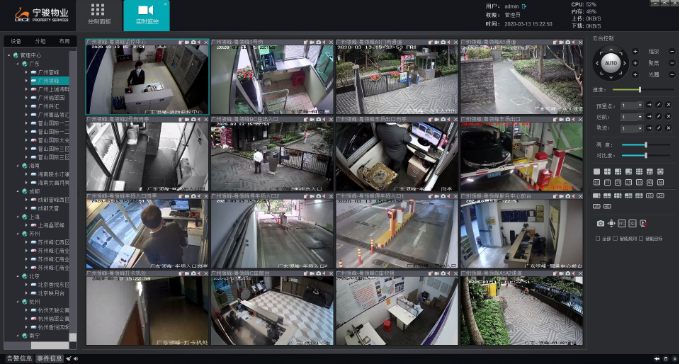Image resolution: width=679 pixels, height=364 pixels.
Task: Tick the middle checkbox in bottom-right panel
Action: point(615,238)
